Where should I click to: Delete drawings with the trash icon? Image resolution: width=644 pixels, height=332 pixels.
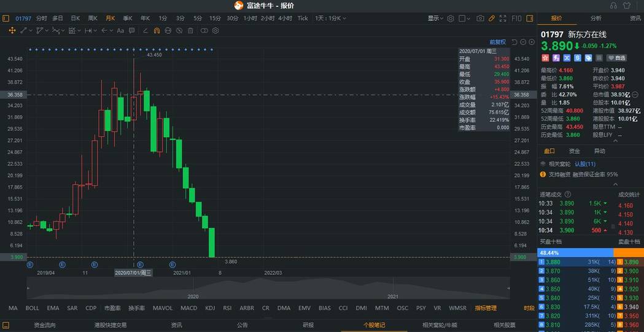click(190, 31)
